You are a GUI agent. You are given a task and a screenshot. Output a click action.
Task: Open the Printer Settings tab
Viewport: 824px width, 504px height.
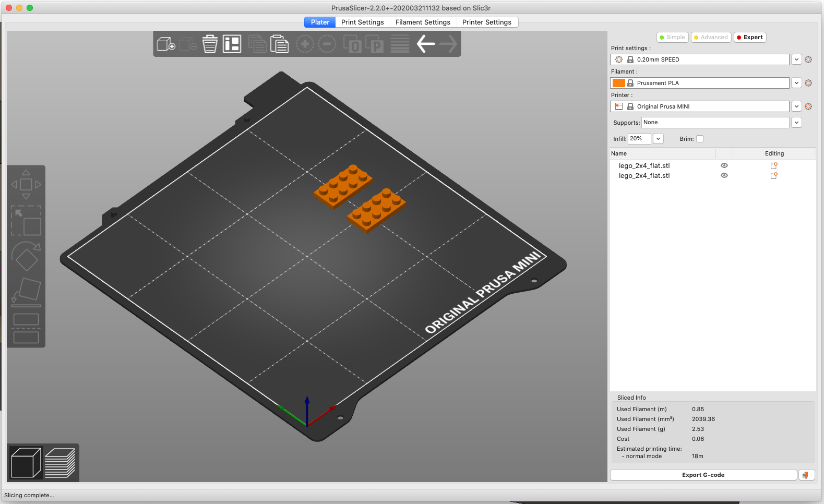pos(487,22)
